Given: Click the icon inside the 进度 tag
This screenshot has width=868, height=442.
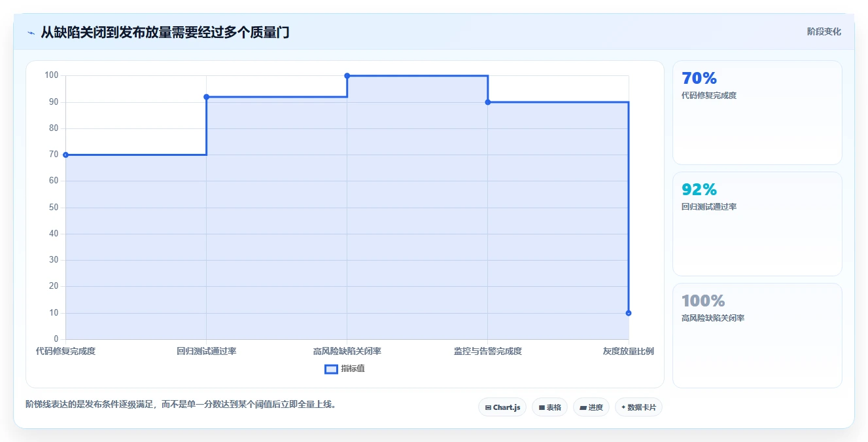Looking at the screenshot, I should (583, 407).
